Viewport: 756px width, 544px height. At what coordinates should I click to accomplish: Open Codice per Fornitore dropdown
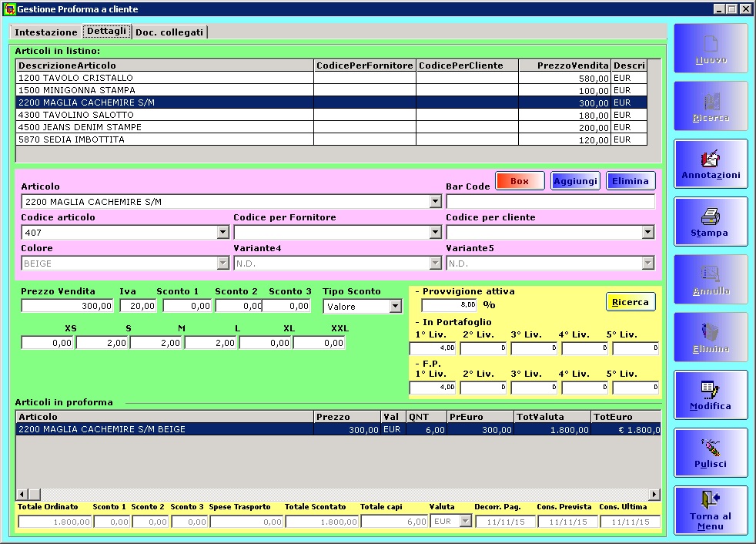(436, 232)
